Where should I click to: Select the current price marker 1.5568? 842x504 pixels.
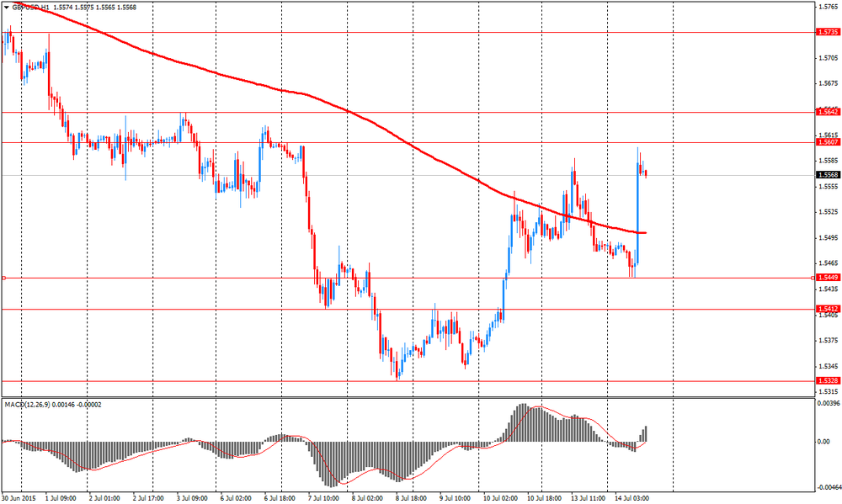click(x=827, y=175)
